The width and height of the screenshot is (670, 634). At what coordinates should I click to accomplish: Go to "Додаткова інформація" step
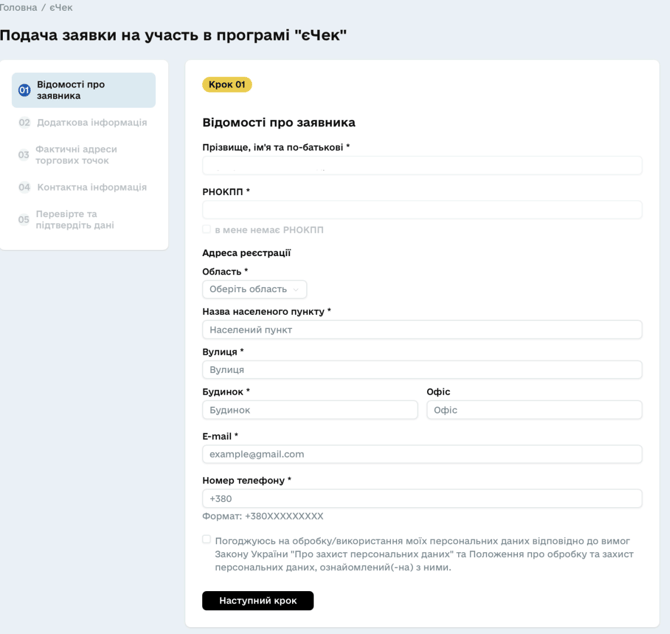coord(92,123)
